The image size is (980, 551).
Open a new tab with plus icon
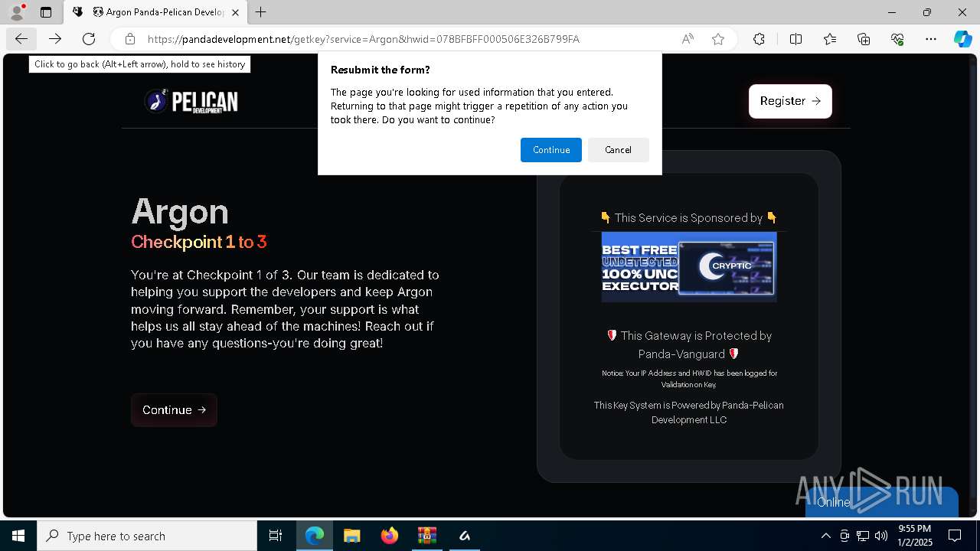[x=261, y=12]
